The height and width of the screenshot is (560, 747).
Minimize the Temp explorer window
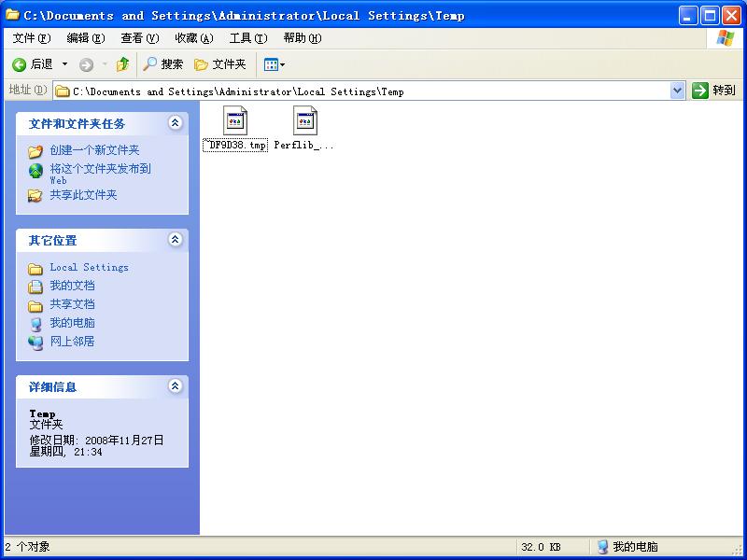pos(688,16)
